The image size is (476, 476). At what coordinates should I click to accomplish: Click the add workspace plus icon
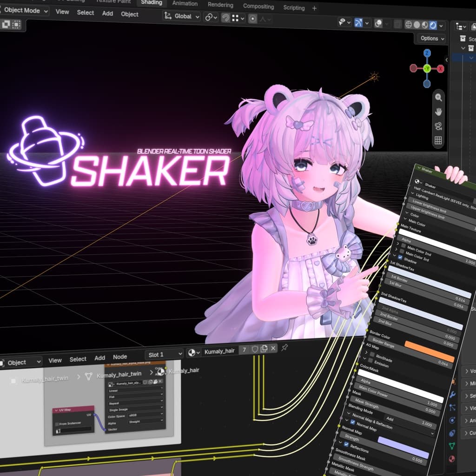(314, 8)
